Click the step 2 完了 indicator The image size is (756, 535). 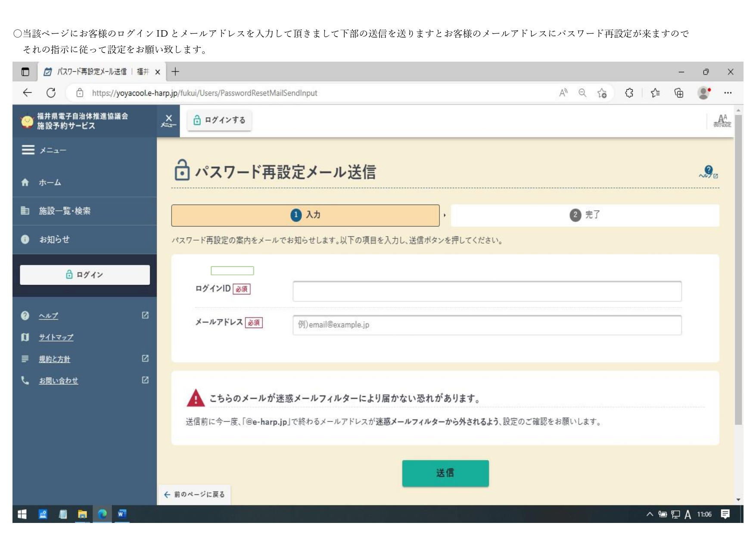pyautogui.click(x=585, y=215)
